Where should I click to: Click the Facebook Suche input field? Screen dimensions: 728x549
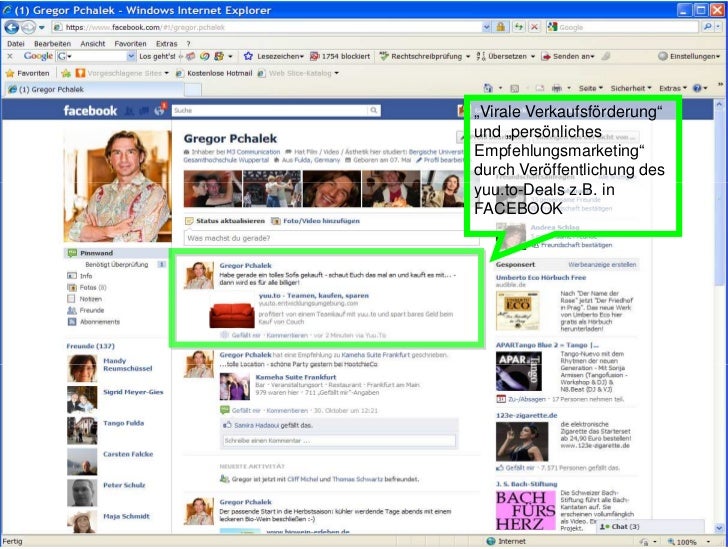[270, 110]
